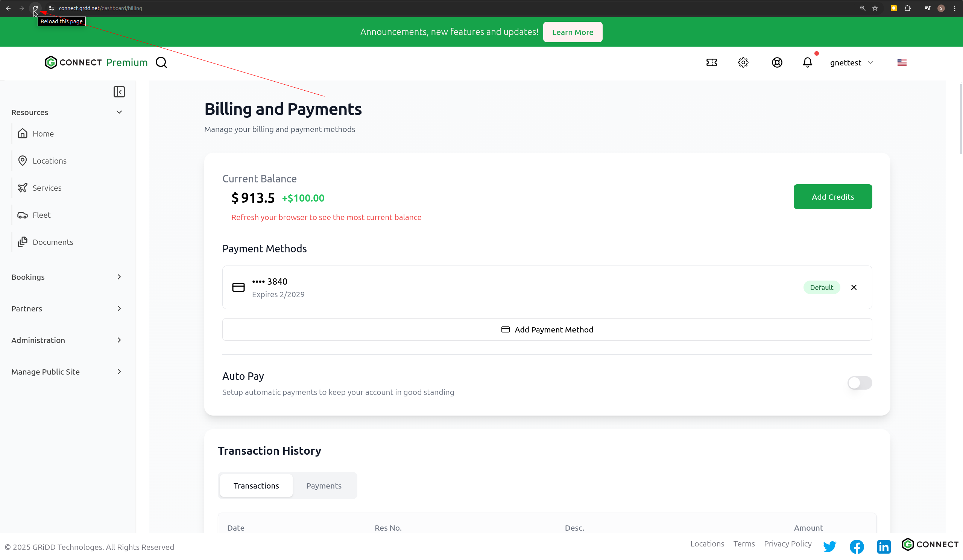Collapse the sidebar panel icon

pyautogui.click(x=119, y=92)
